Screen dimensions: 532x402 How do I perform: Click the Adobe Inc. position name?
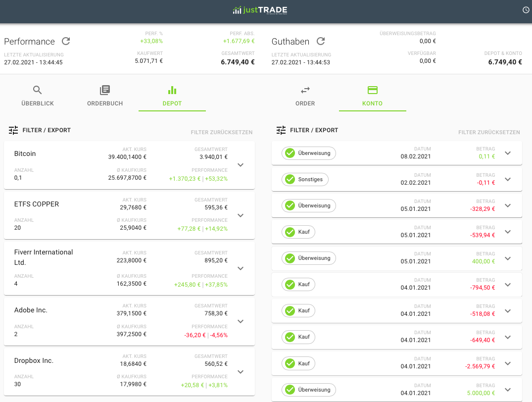tap(31, 310)
